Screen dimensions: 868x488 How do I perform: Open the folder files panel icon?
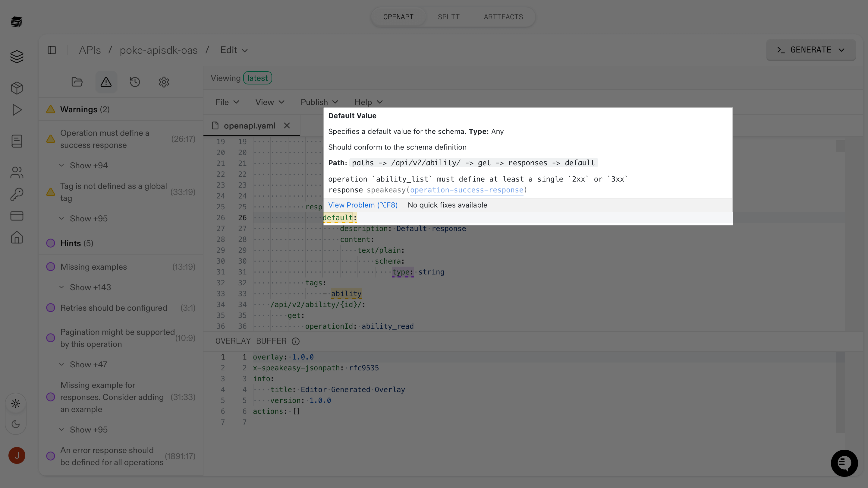(77, 82)
